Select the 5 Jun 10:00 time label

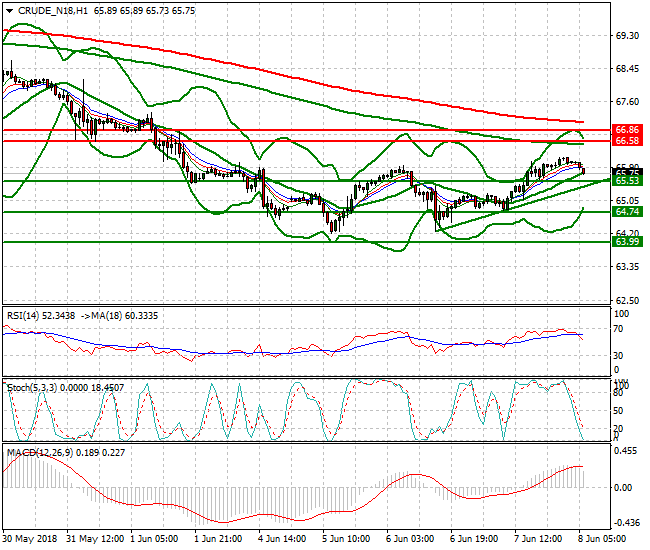point(346,538)
